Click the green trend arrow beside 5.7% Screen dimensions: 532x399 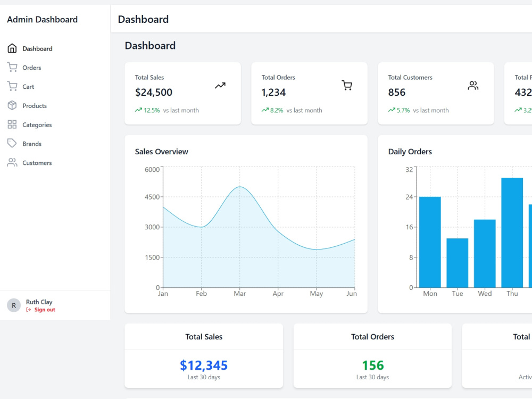pyautogui.click(x=392, y=110)
